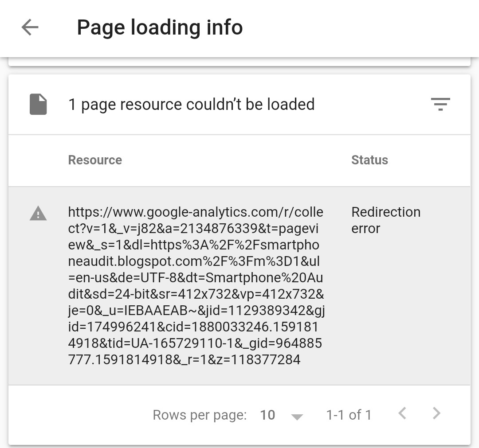479x448 pixels.
Task: Click the word error under Redirection
Action: click(x=366, y=229)
